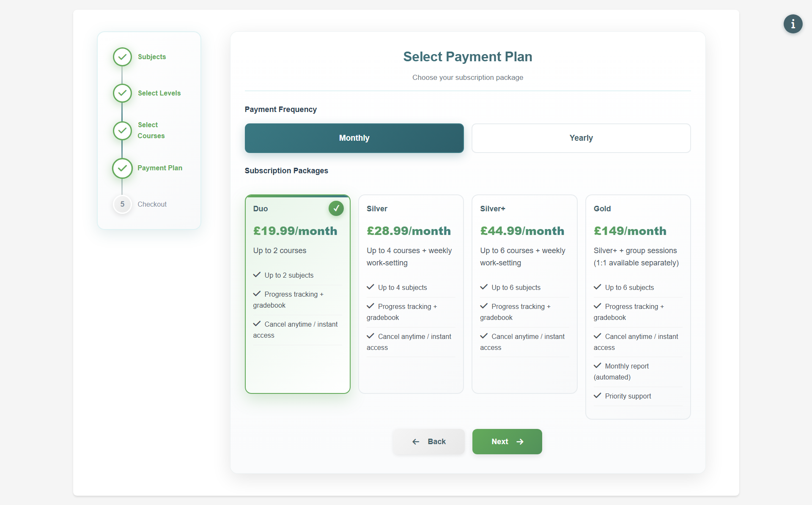The width and height of the screenshot is (812, 505).
Task: Click the Select Levels completed checkmark
Action: pyautogui.click(x=122, y=93)
